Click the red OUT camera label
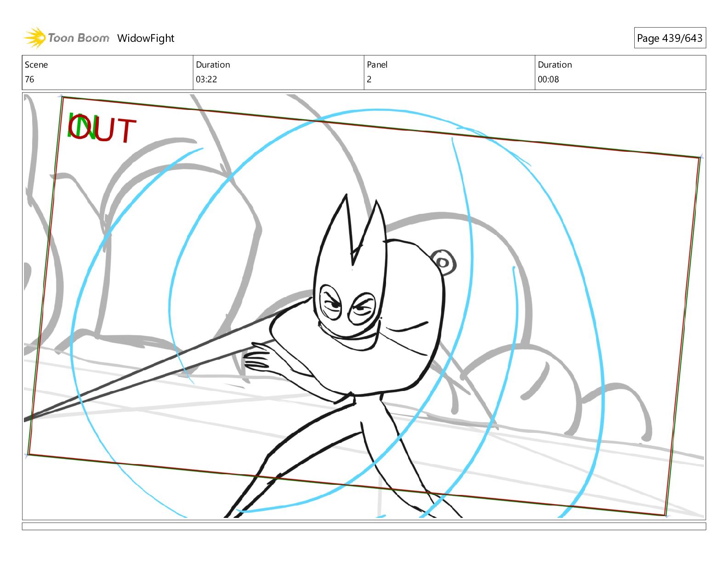The height and width of the screenshot is (563, 728). (x=102, y=129)
